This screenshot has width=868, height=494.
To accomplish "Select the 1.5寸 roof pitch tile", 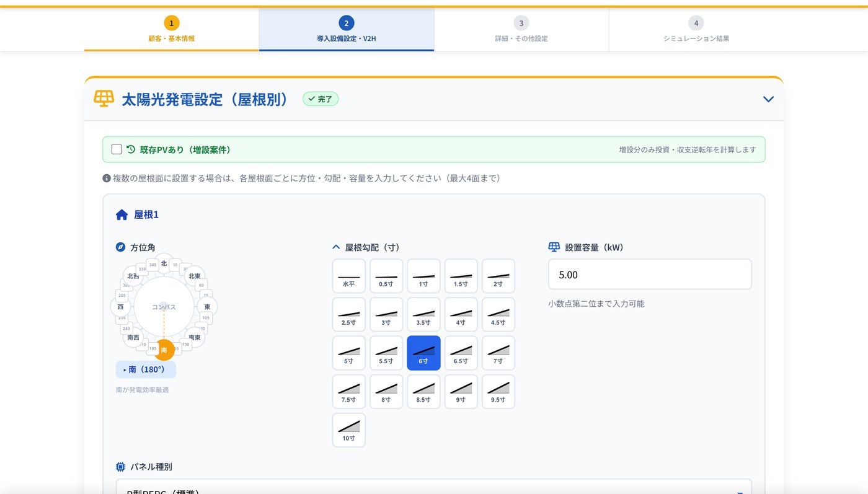I will click(461, 276).
